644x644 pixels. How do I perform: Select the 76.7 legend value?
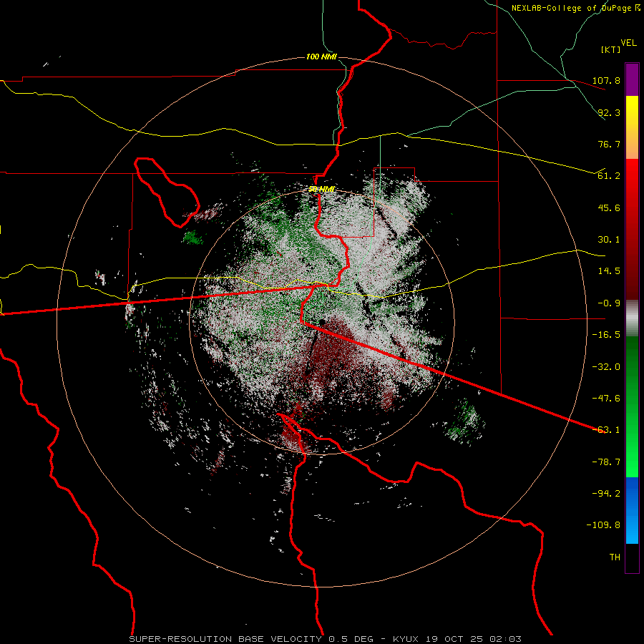pyautogui.click(x=609, y=144)
